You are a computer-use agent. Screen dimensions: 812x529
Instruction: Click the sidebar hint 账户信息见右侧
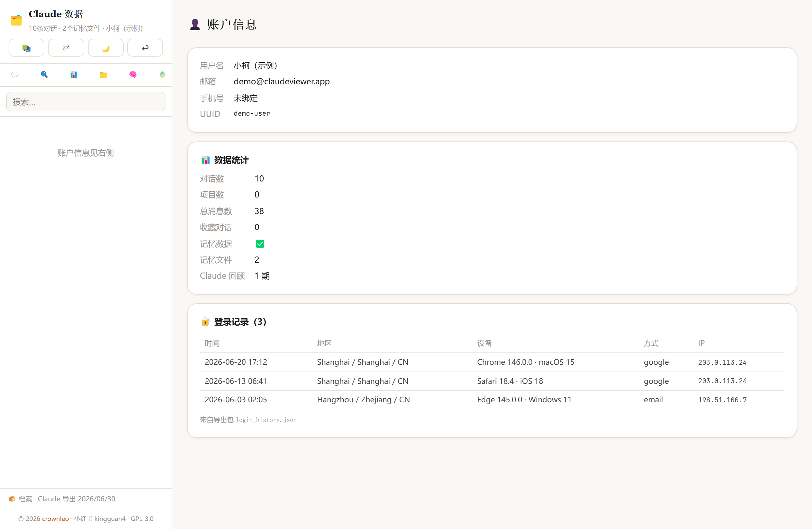[86, 153]
